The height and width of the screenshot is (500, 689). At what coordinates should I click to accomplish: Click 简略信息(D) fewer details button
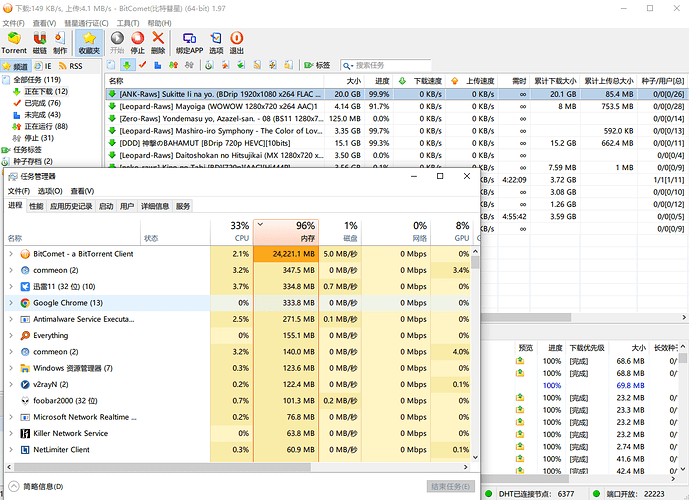point(36,486)
